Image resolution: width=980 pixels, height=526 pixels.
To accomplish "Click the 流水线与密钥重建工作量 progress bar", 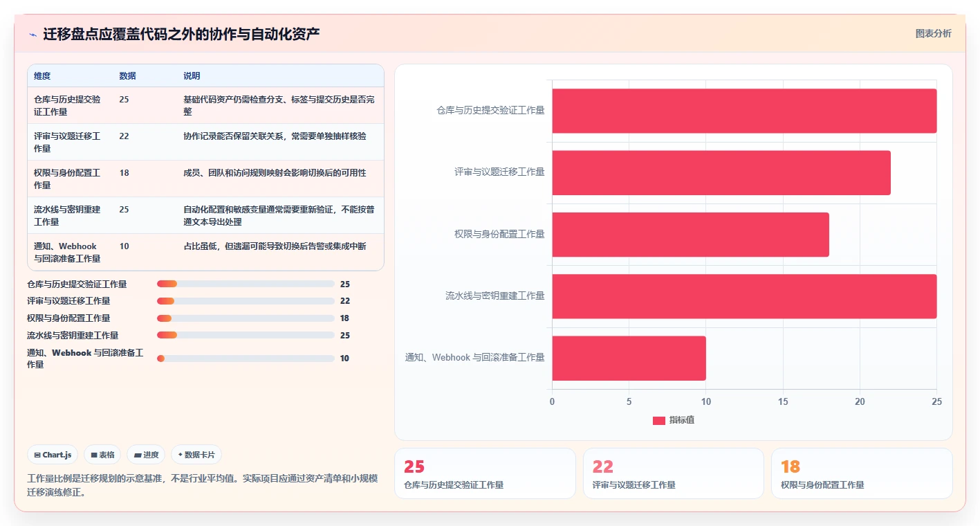I will 246,335.
